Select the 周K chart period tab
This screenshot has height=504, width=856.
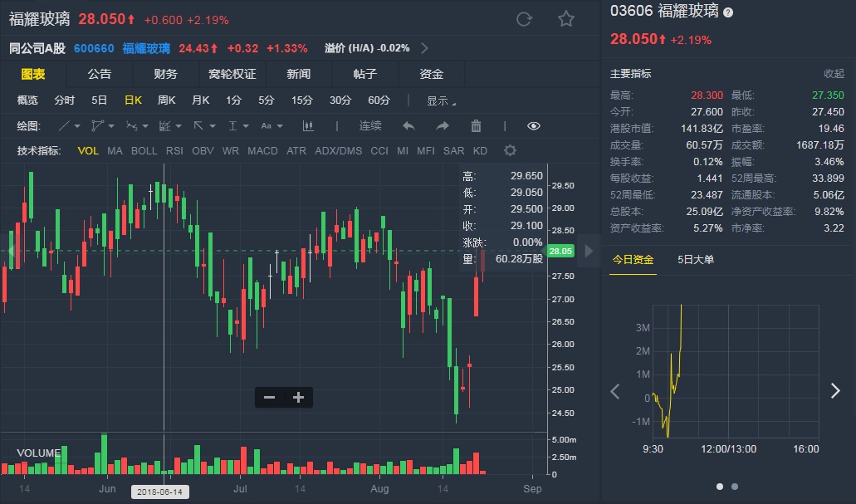coord(166,100)
